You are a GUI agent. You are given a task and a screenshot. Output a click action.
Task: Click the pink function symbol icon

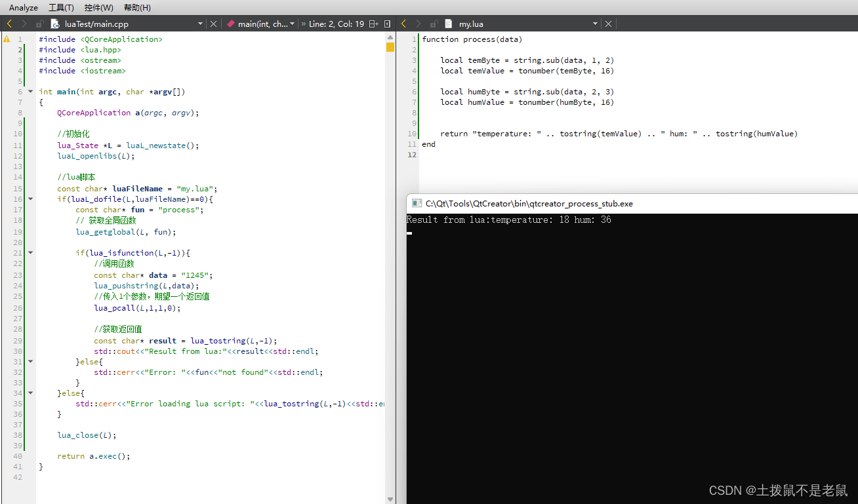230,24
